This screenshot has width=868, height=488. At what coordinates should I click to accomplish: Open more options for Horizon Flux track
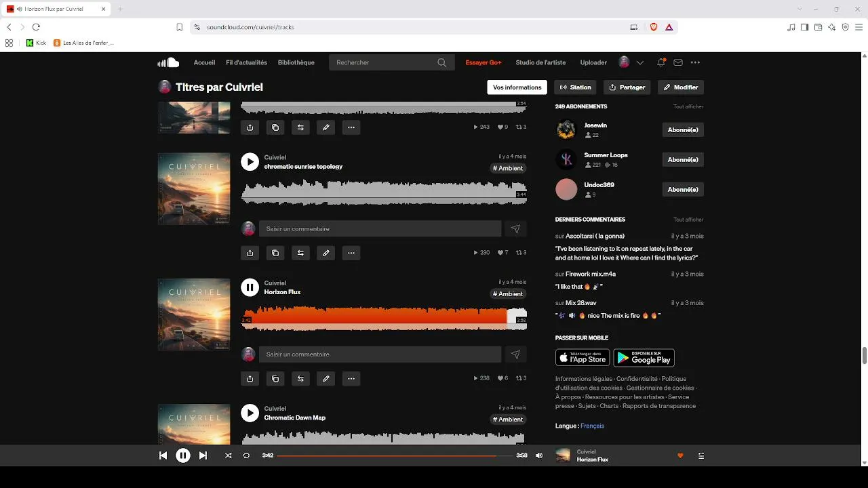point(351,378)
